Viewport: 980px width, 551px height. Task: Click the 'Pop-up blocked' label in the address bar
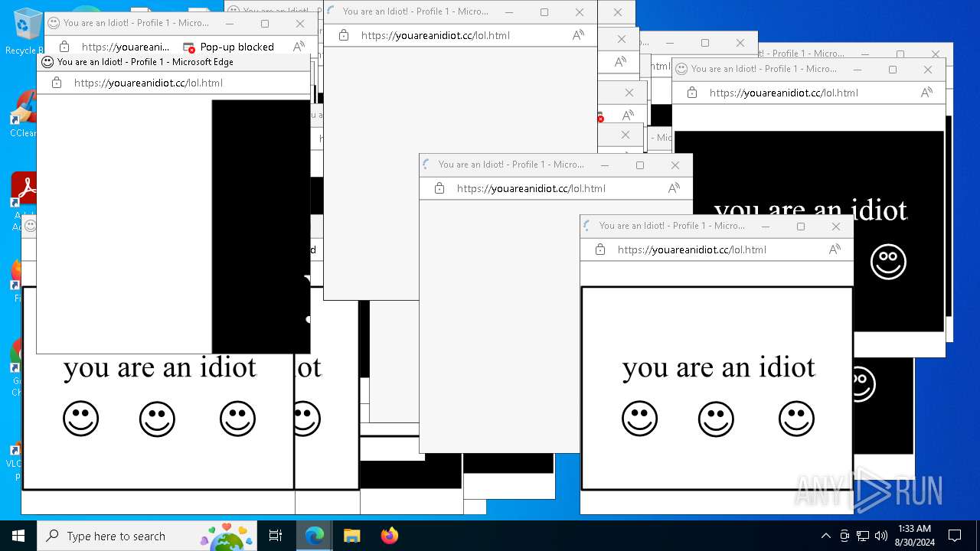[x=237, y=47]
